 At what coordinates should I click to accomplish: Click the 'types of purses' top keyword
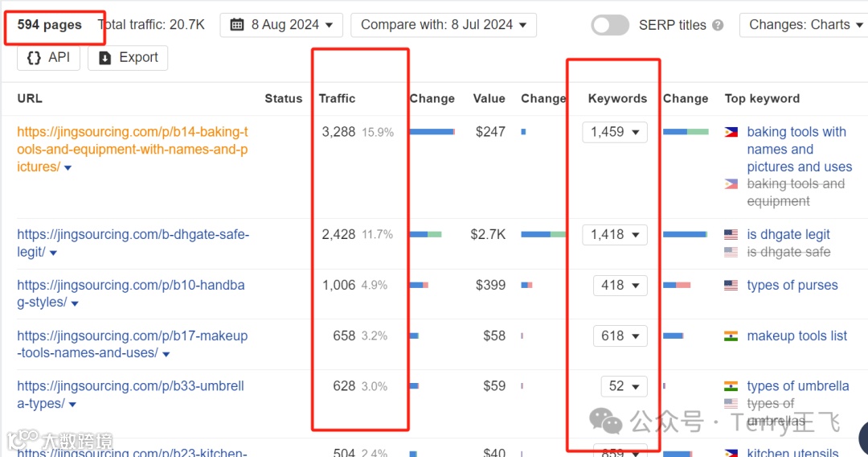tap(792, 286)
